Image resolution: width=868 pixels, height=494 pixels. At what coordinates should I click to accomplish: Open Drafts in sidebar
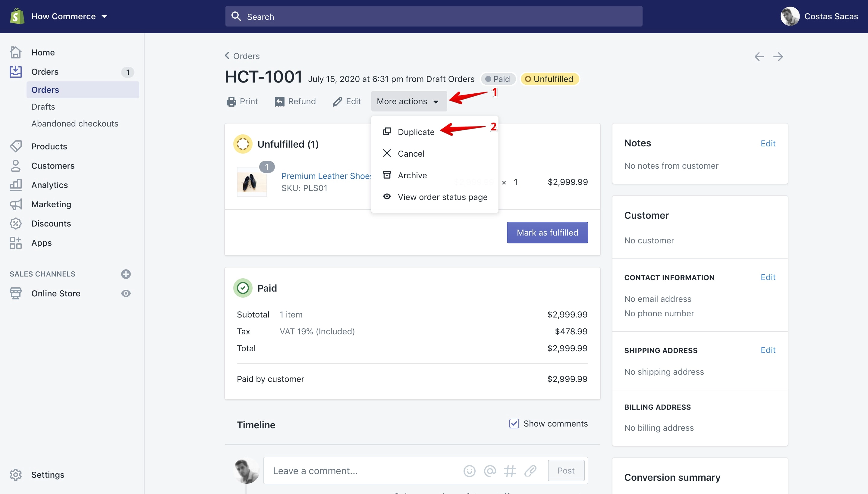43,107
